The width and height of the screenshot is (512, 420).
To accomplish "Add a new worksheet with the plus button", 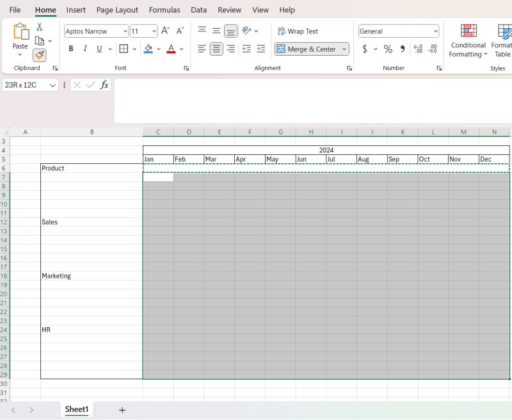I will pos(122,409).
